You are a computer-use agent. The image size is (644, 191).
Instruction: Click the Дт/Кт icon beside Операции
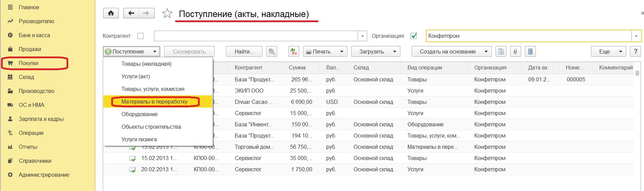click(10, 133)
